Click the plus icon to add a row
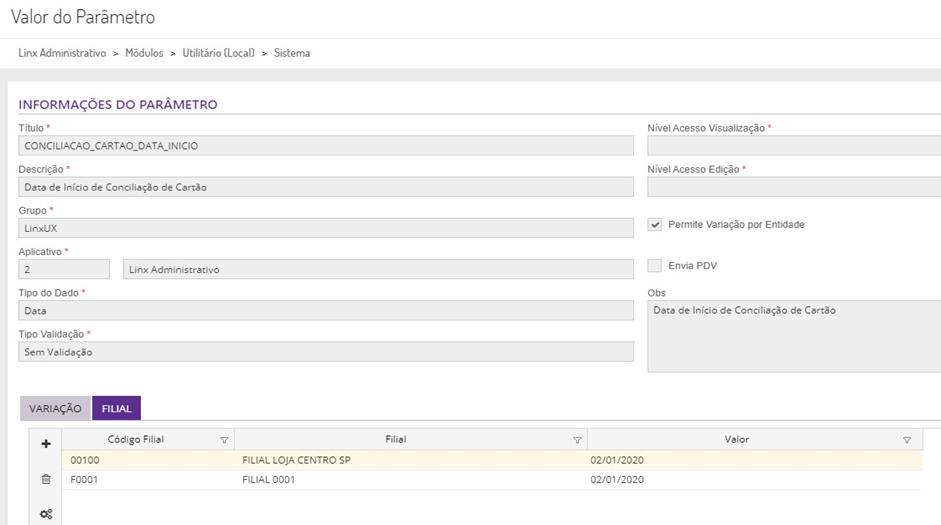 (46, 443)
